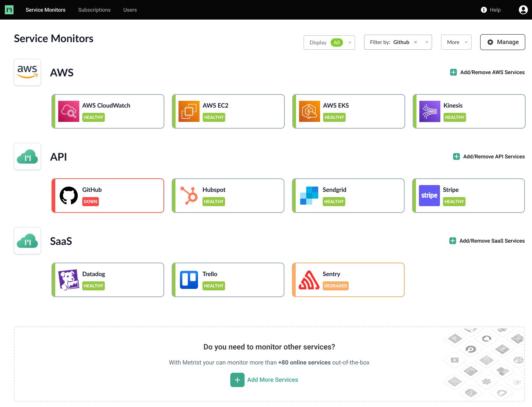Go to the Service Monitors tab

(45, 10)
